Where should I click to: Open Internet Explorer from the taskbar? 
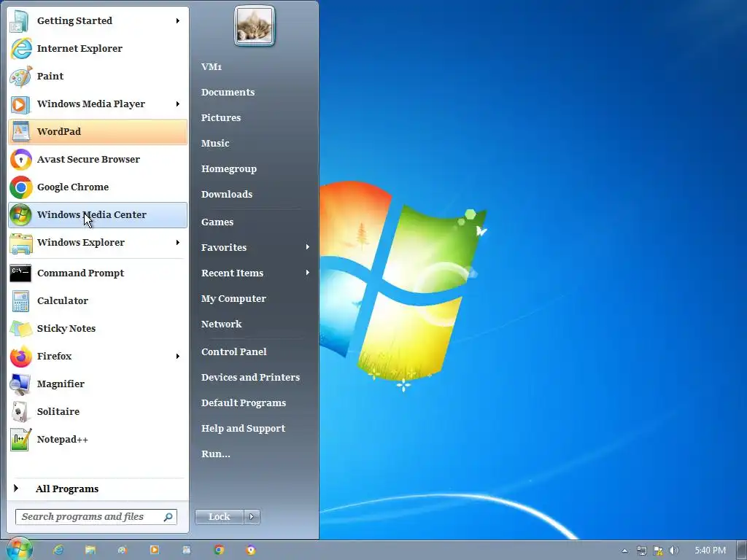point(58,550)
